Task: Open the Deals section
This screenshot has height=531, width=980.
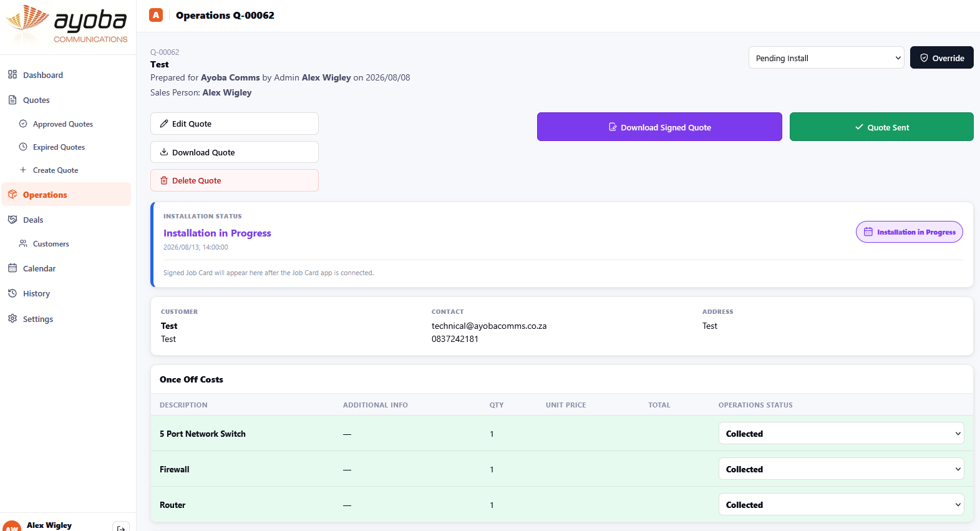Action: [x=67, y=220]
